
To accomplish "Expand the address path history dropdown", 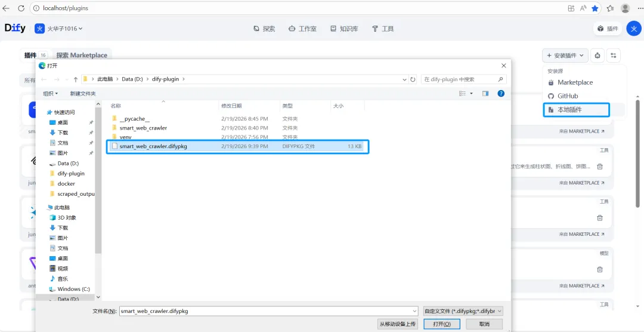I will 404,79.
